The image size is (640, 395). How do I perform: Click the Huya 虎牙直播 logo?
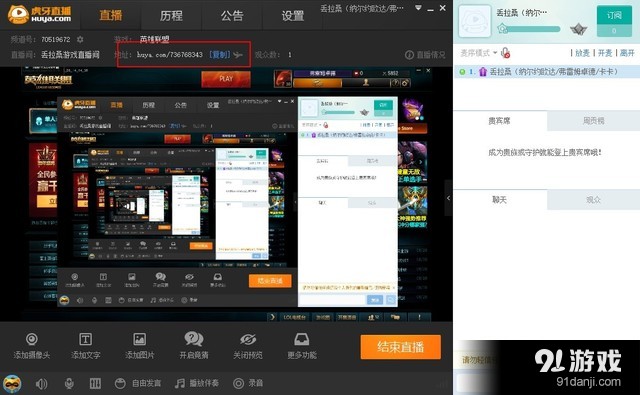click(40, 14)
